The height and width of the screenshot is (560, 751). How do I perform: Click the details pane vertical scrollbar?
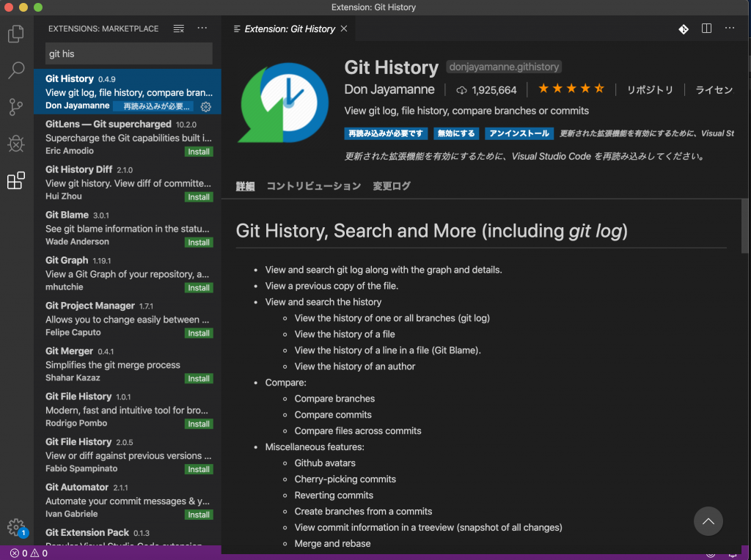pos(744,226)
